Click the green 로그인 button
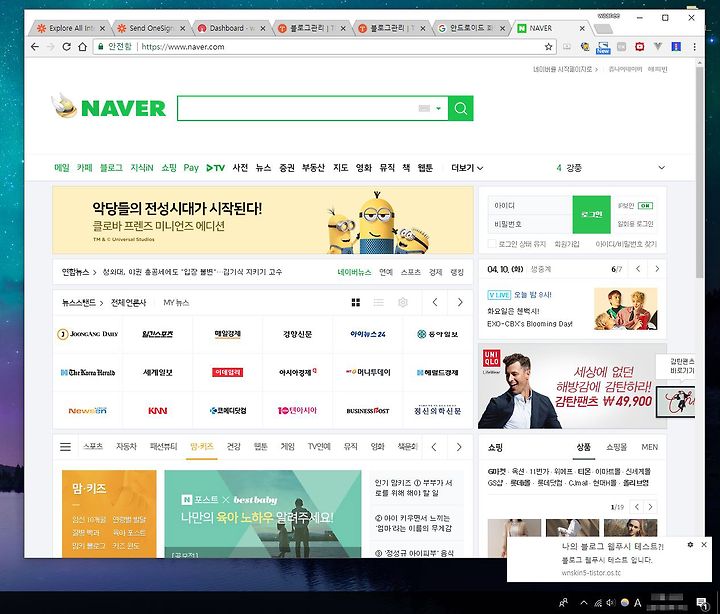 click(591, 214)
